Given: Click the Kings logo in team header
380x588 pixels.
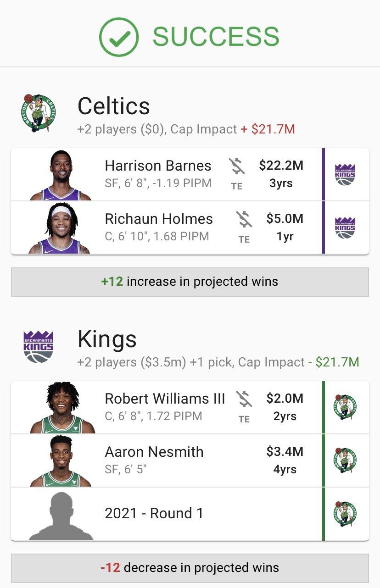Looking at the screenshot, I should click(x=38, y=347).
